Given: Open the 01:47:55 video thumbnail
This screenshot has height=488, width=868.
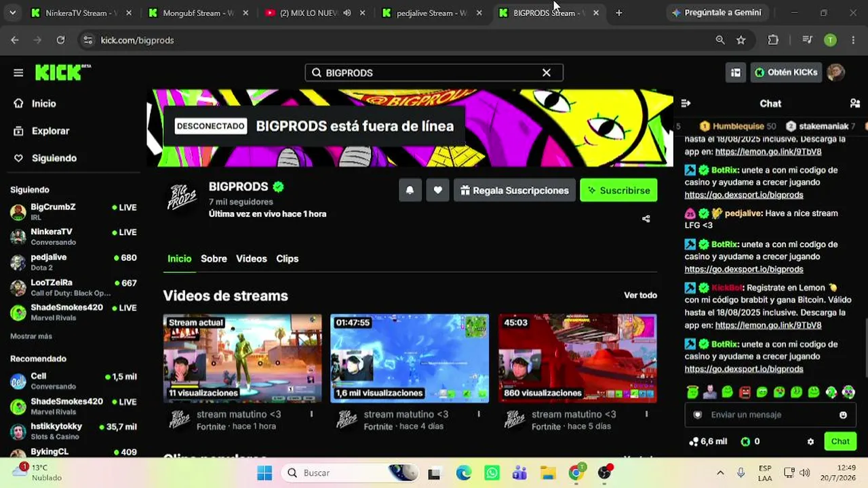Looking at the screenshot, I should point(410,358).
